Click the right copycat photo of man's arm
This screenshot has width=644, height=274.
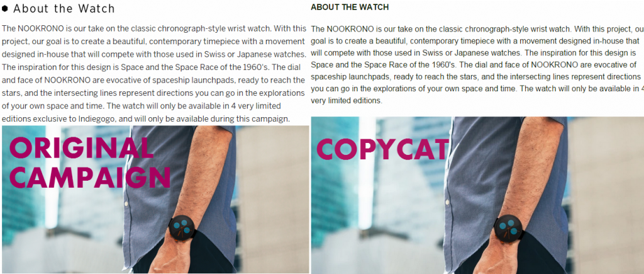(477, 195)
